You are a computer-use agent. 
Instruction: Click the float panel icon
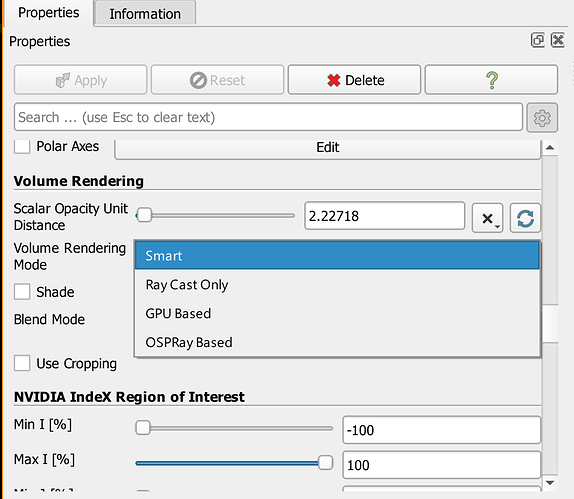(537, 40)
